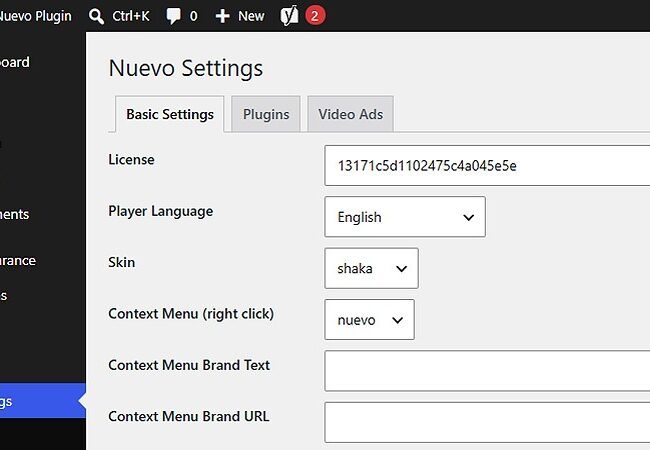
Task: Open the Yoast SEO icon
Action: (x=289, y=16)
